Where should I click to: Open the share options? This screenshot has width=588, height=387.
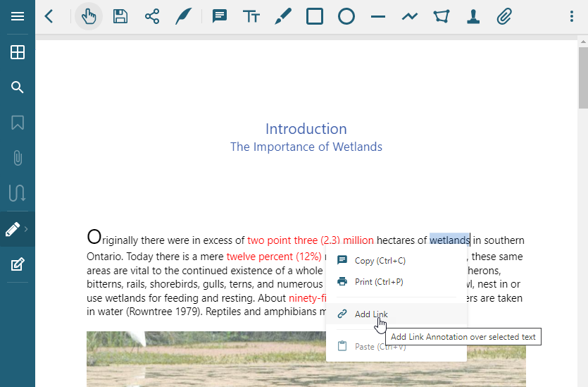pyautogui.click(x=152, y=16)
